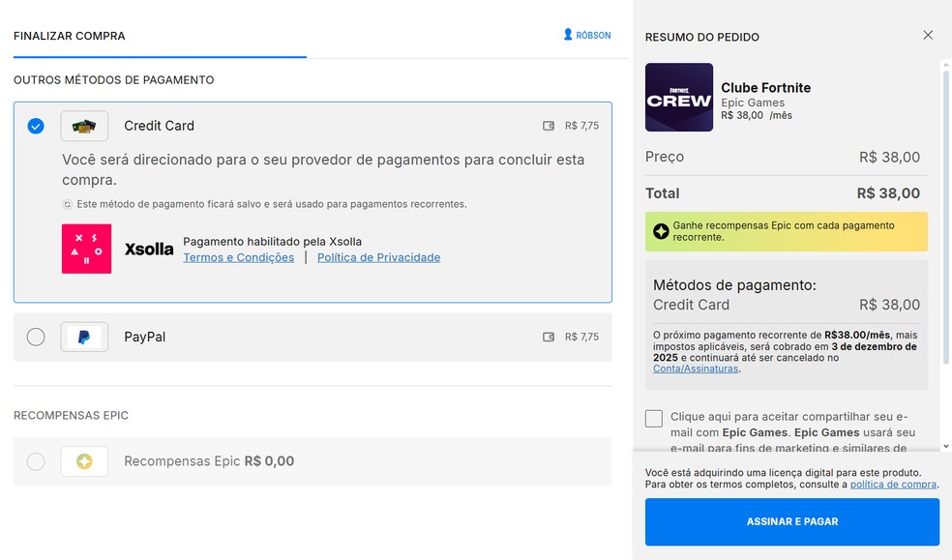Click the 'Clube Fortnite' product title
952x560 pixels.
[x=765, y=87]
